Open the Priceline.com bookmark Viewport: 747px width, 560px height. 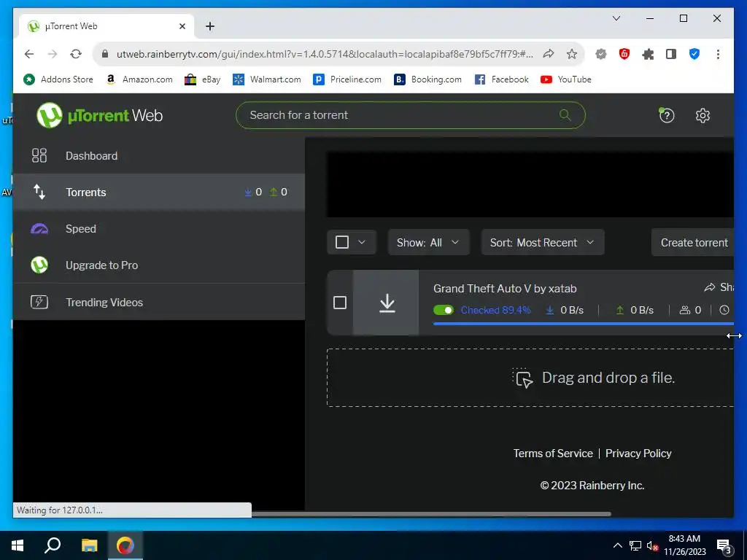(347, 79)
